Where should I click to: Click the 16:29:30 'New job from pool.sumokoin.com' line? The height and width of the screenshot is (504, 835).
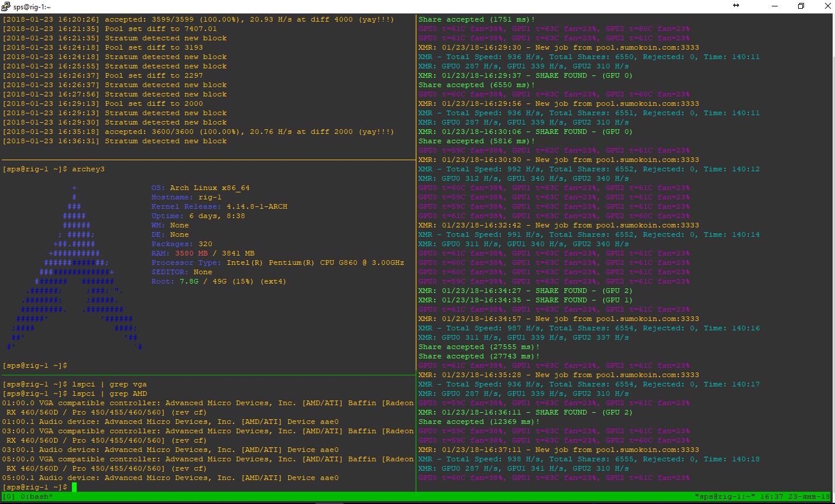click(559, 47)
